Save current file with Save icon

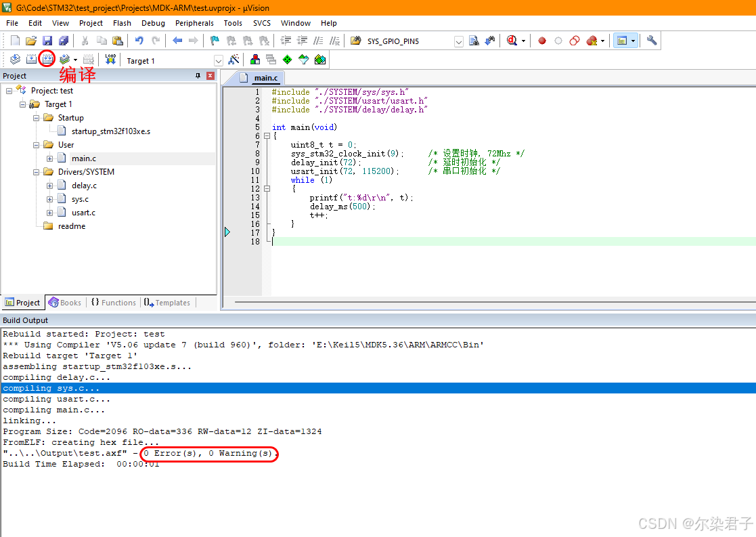click(47, 41)
